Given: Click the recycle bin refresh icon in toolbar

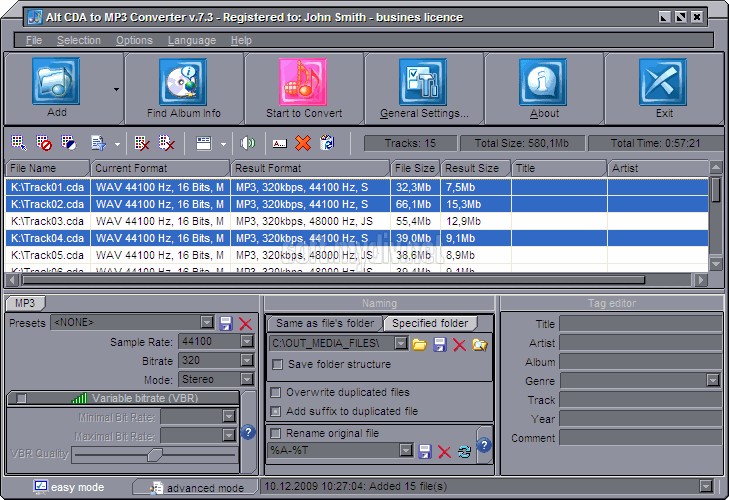Looking at the screenshot, I should coord(327,143).
